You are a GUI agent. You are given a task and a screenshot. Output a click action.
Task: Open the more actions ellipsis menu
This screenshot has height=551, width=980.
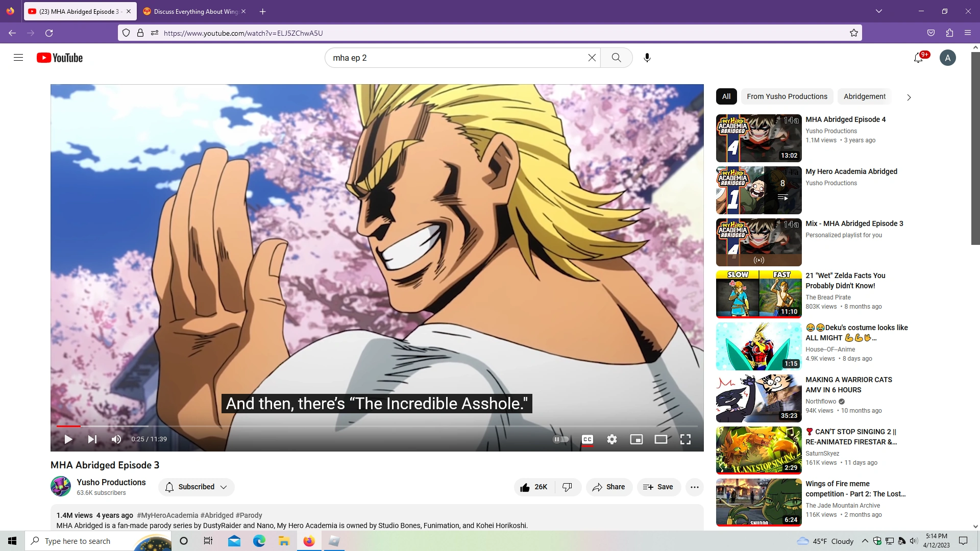click(x=695, y=487)
